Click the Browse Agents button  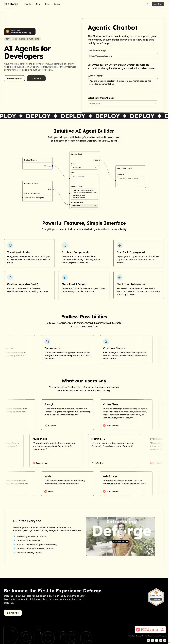point(14,79)
